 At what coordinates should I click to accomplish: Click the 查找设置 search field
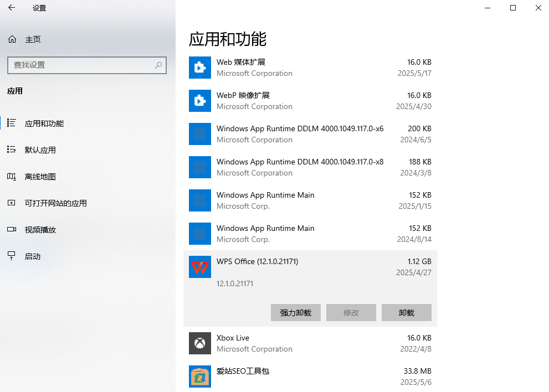click(80, 65)
